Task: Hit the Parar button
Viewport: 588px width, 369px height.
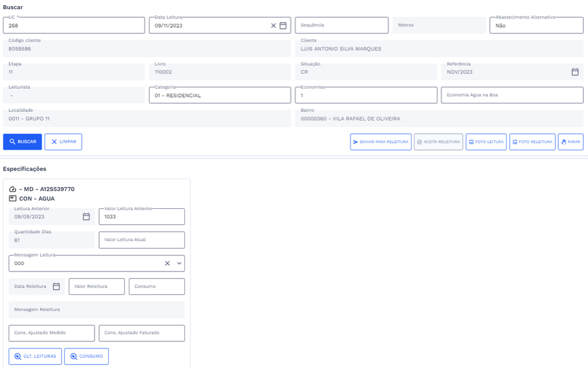Action: pos(570,142)
